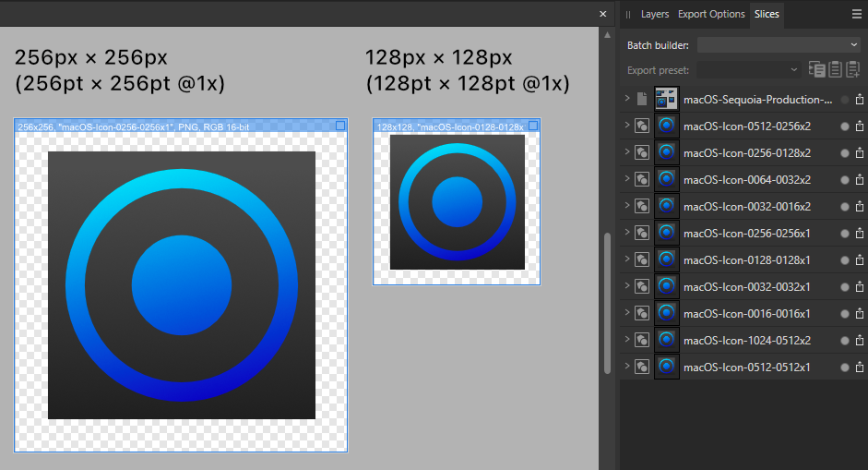
Task: Click the slice type icon for macOS-Icon-0256-0128x2
Action: pyautogui.click(x=642, y=152)
